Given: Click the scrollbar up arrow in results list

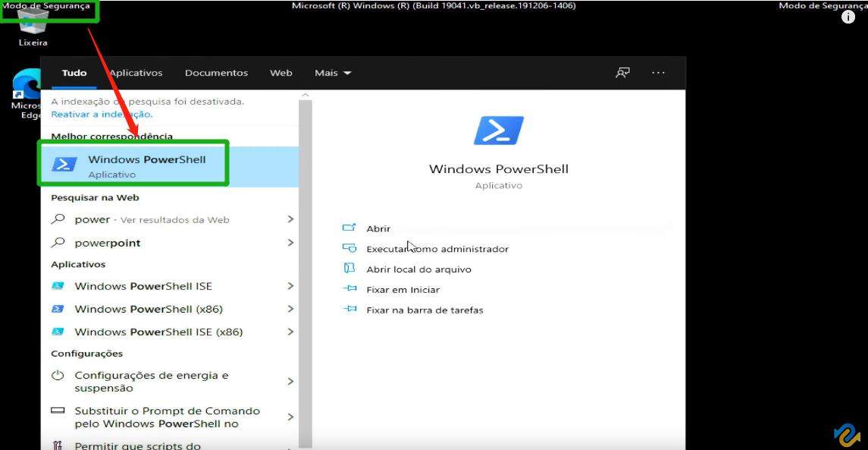Looking at the screenshot, I should (306, 95).
